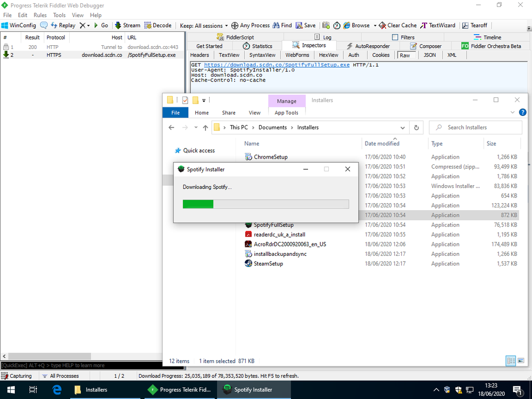Select the JSON inspector tab
Screen dimensions: 532x399
[429, 55]
